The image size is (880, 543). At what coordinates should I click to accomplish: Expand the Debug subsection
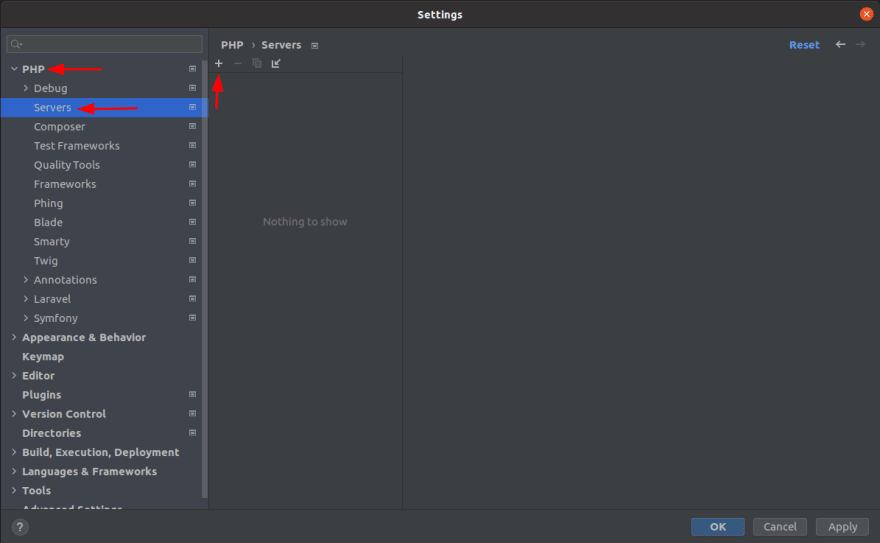[26, 88]
